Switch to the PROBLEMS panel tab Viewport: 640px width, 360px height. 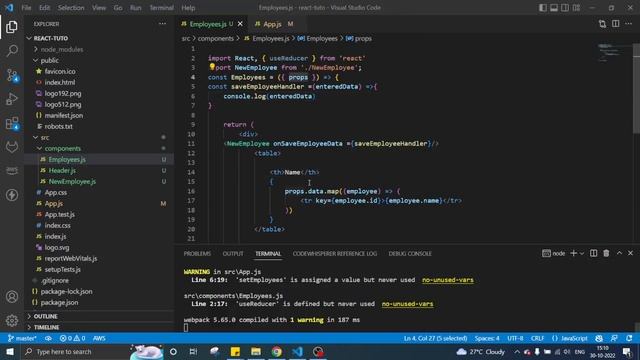pos(197,253)
